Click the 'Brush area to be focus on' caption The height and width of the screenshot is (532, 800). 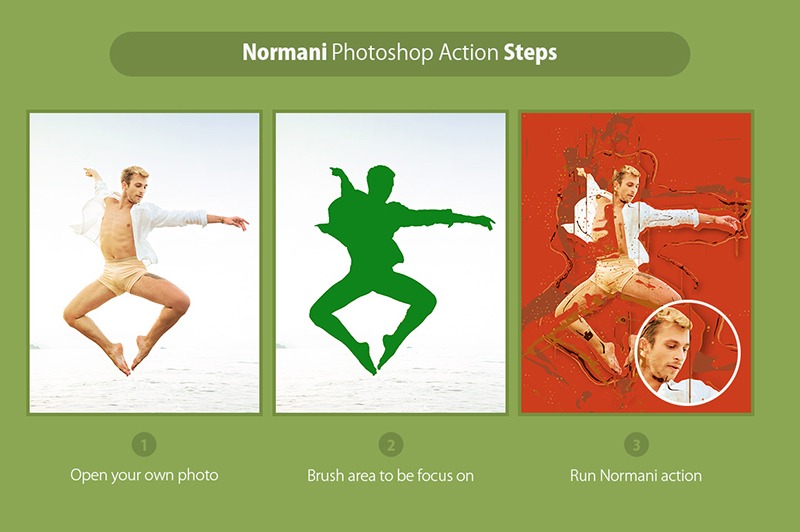pyautogui.click(x=390, y=476)
